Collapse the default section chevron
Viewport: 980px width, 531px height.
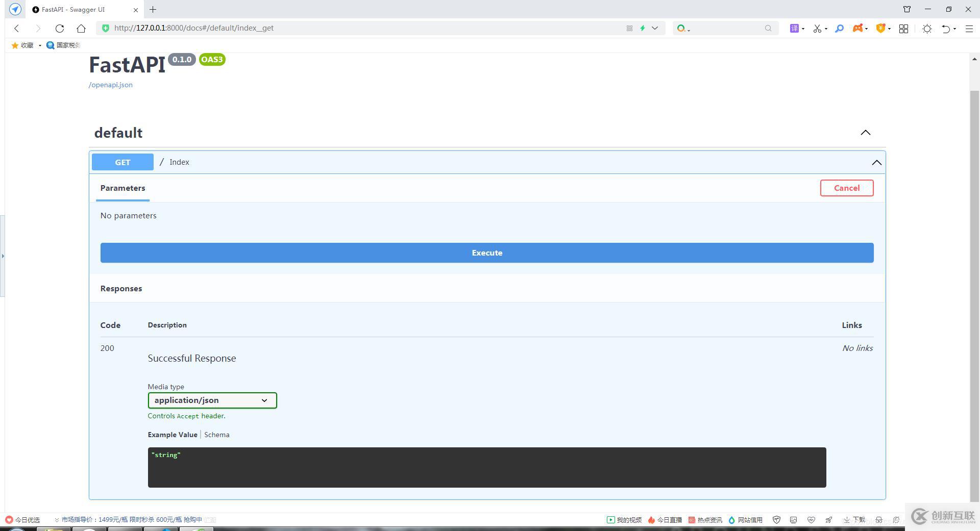pyautogui.click(x=865, y=133)
